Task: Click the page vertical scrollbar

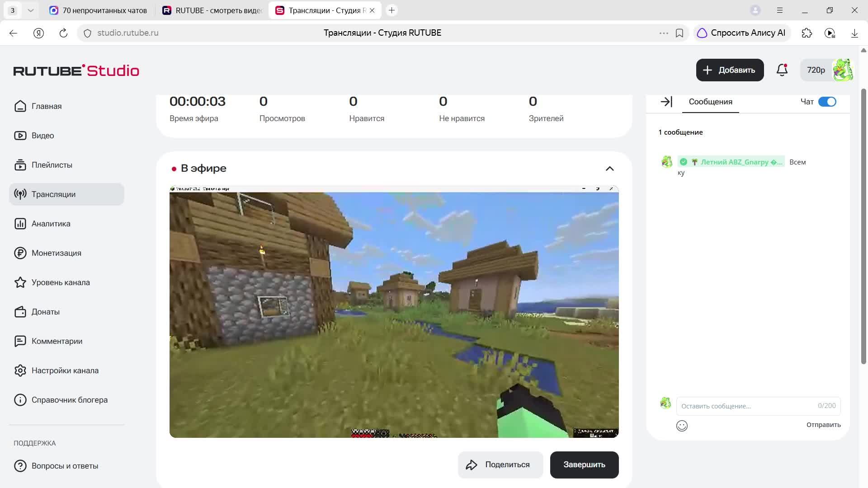Action: (x=863, y=226)
